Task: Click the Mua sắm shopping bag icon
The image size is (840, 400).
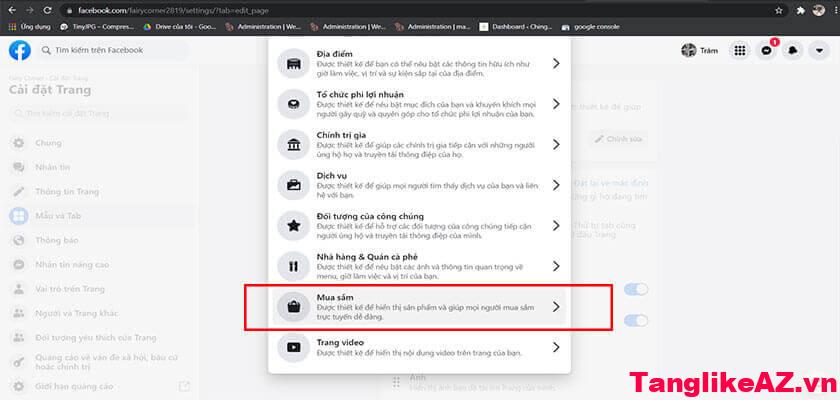Action: [294, 308]
